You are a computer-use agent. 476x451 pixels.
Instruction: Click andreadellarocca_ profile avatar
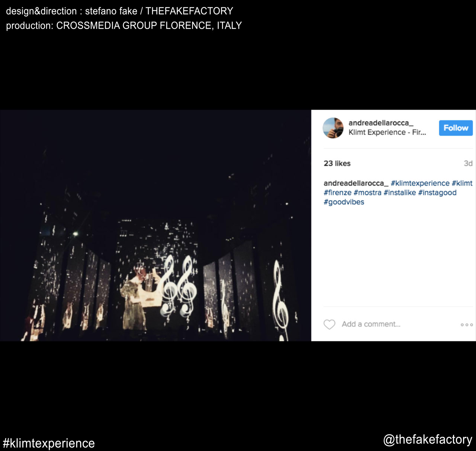(x=333, y=128)
